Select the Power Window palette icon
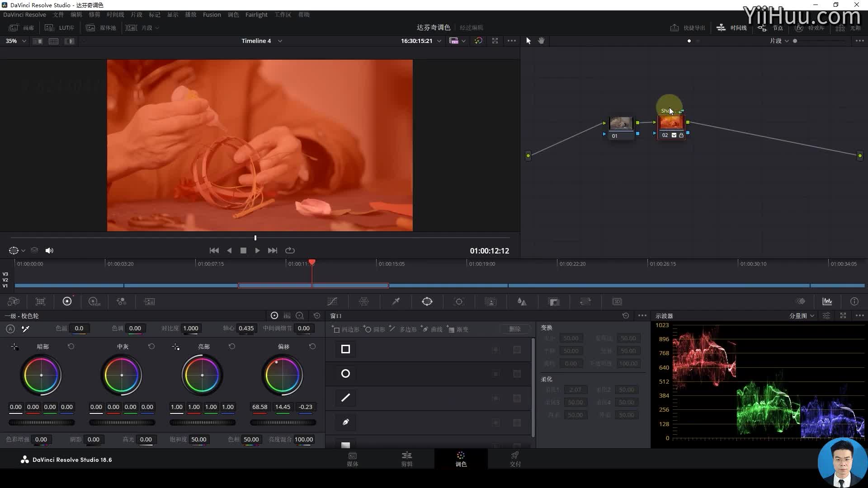Screen dimensions: 868x488 427,301
